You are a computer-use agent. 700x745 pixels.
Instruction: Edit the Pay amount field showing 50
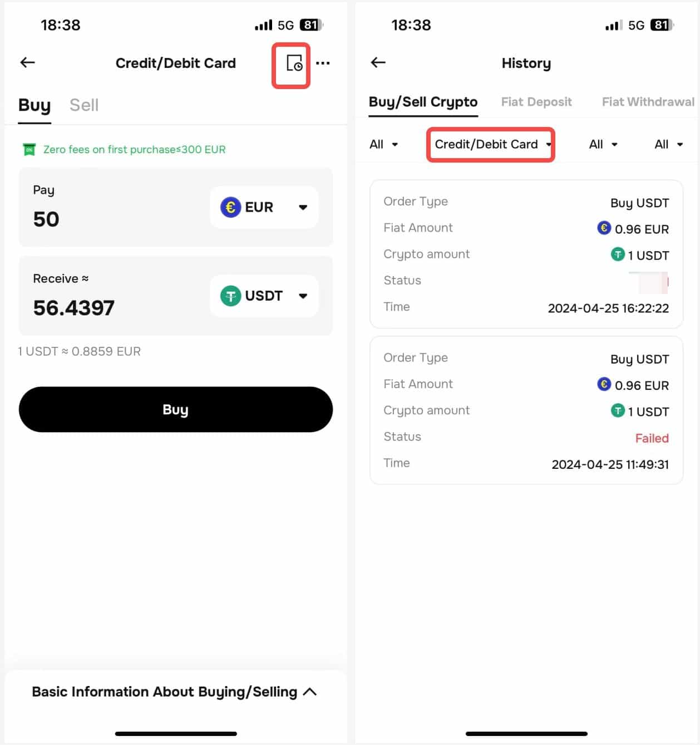point(47,219)
